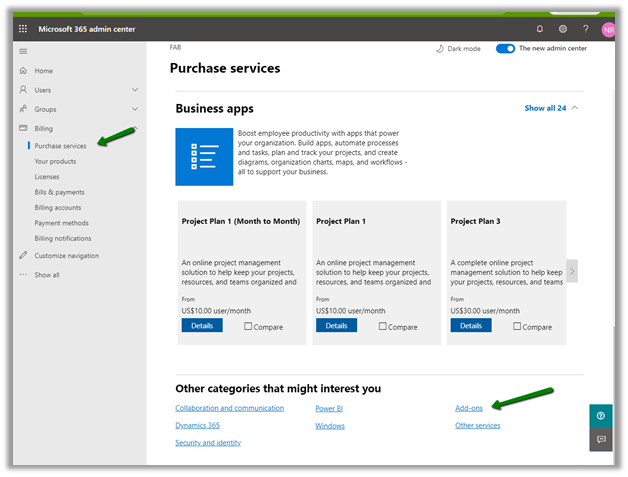Collapse navigation with the hamburger icon

pos(23,50)
